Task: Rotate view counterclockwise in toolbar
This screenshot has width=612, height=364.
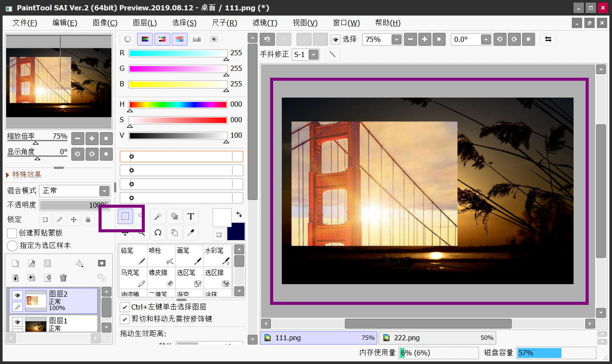Action: click(x=500, y=39)
